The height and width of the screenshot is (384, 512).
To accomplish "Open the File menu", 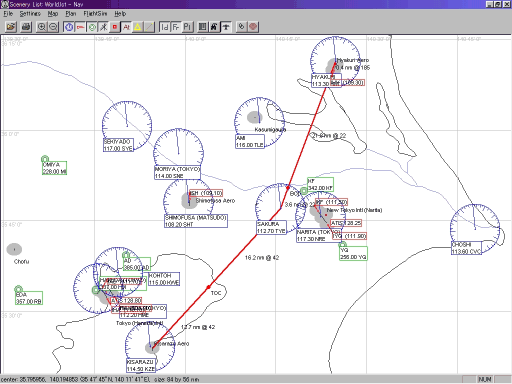I will (x=8, y=14).
